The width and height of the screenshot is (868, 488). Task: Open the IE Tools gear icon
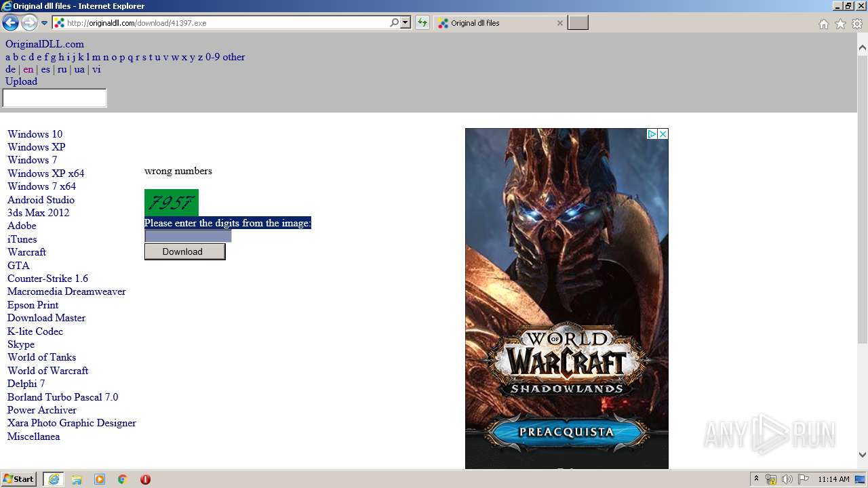click(x=857, y=24)
